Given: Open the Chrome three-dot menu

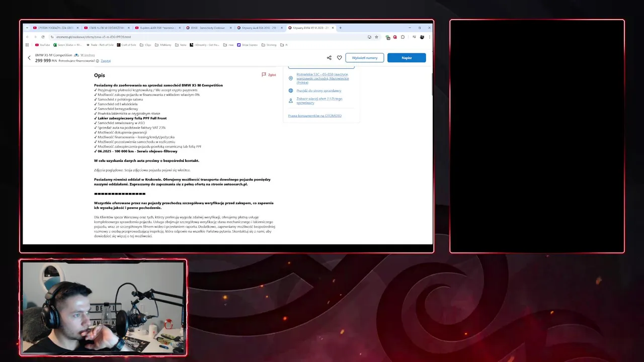Looking at the screenshot, I should (x=429, y=37).
